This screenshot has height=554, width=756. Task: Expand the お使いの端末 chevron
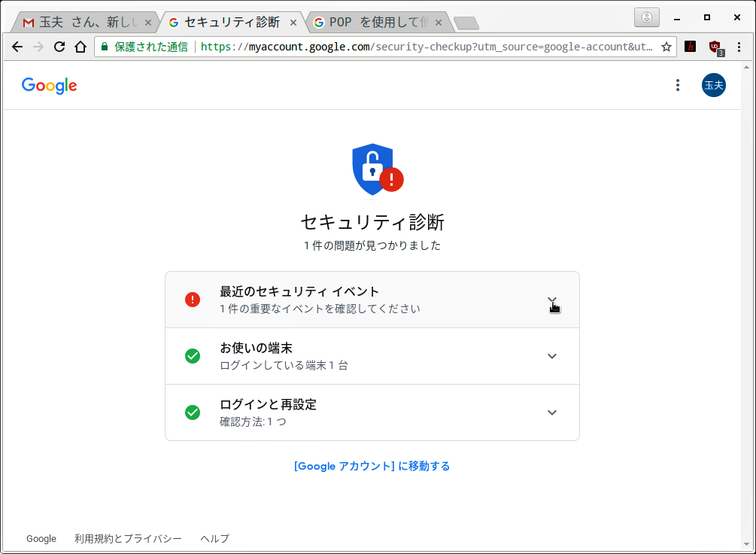pos(552,356)
